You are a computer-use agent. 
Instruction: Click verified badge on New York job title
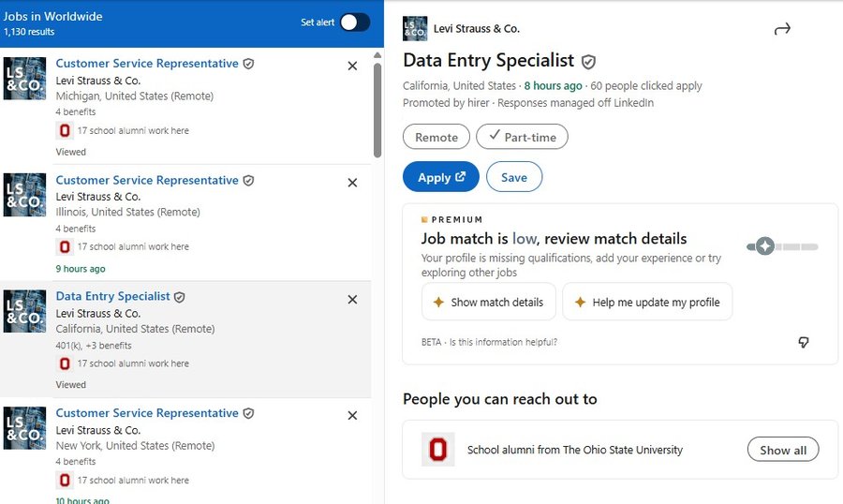pos(248,414)
